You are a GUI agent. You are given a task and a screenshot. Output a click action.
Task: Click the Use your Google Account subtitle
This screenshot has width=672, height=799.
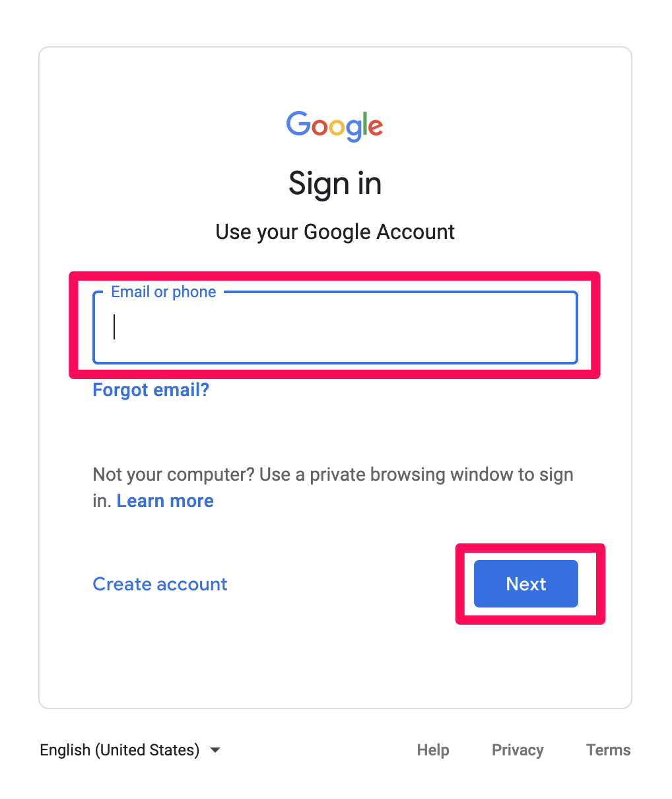[335, 232]
